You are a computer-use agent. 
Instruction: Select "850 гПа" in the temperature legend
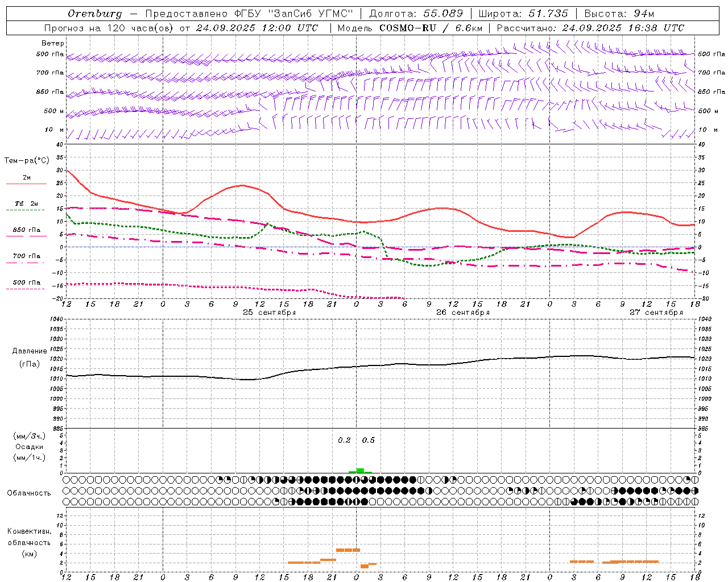[26, 230]
